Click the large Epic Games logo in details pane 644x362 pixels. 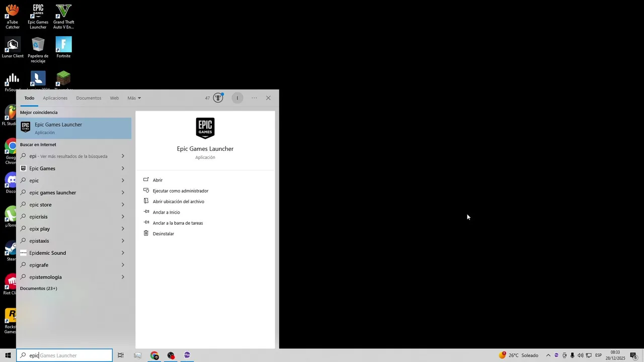205,128
